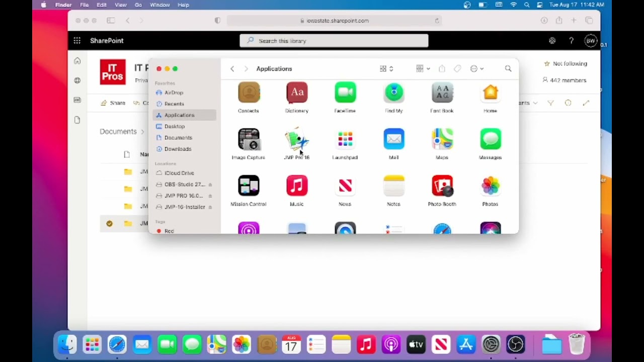Eject the JMP-16-Installer volume
The image size is (644, 362).
click(210, 207)
